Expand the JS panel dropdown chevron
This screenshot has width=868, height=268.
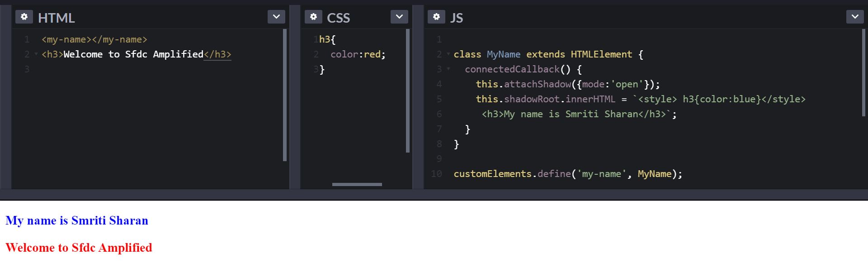[855, 17]
